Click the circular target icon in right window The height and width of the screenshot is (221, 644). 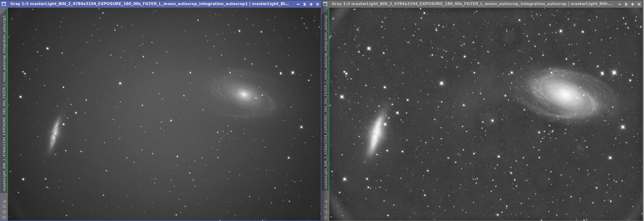(325, 218)
